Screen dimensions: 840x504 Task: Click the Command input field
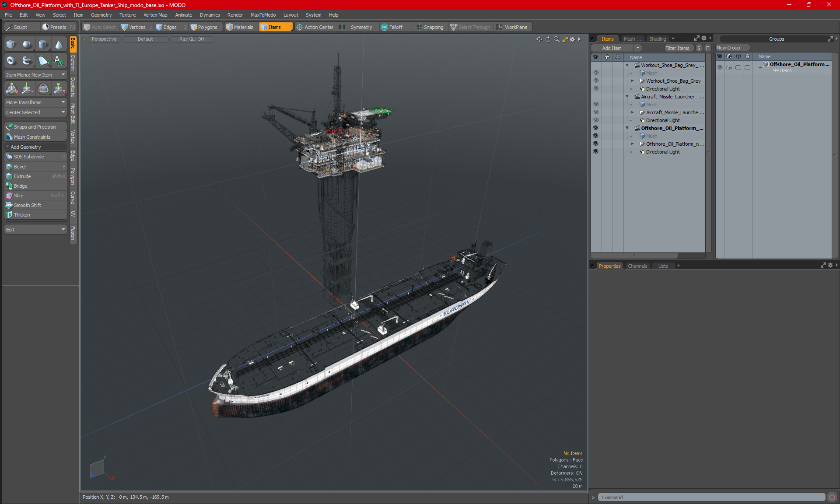[711, 497]
